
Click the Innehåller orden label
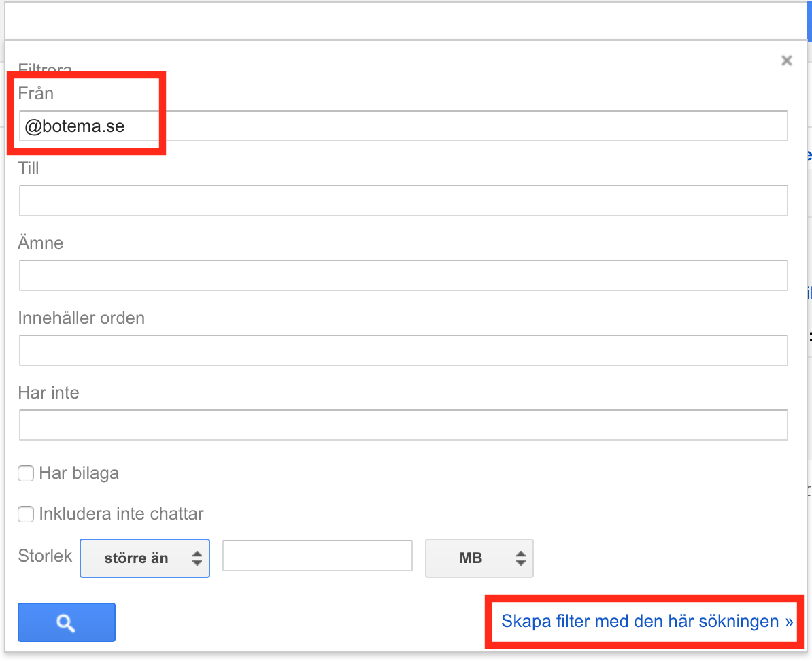82,318
